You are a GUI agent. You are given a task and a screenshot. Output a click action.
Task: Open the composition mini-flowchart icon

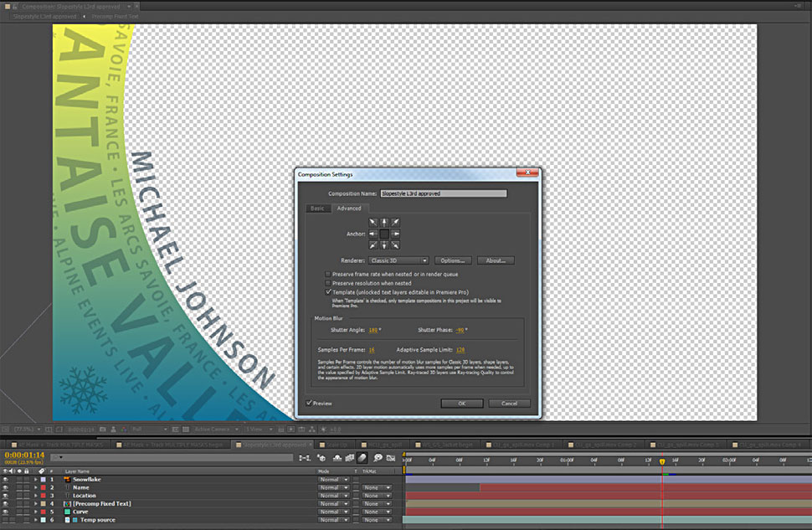pos(304,458)
